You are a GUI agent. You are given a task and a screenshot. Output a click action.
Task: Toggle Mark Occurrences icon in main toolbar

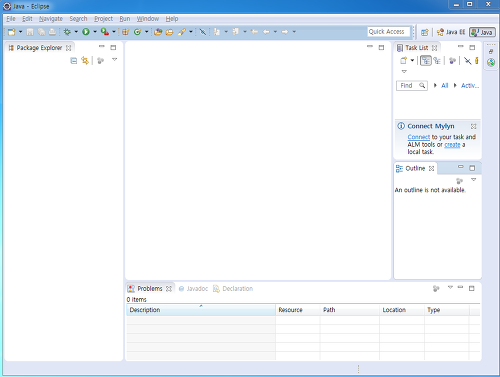(x=202, y=32)
